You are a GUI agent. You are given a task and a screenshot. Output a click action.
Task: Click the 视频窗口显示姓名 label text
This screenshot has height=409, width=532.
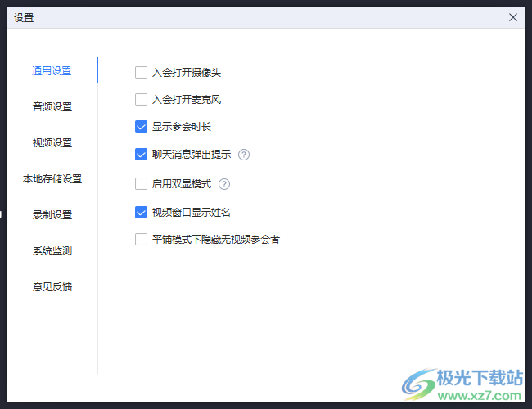(192, 213)
